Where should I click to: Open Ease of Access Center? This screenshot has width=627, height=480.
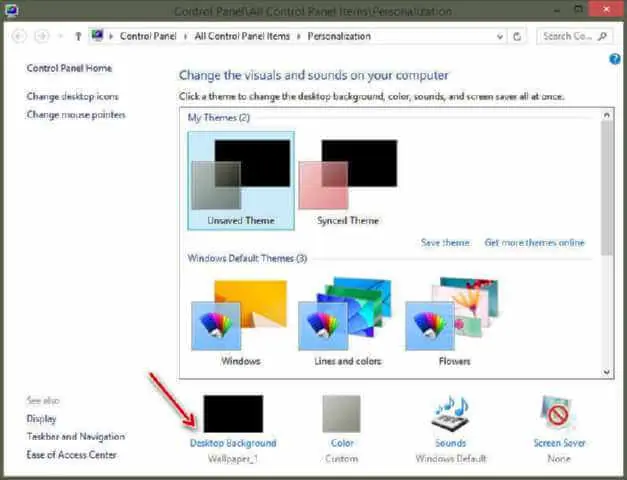click(72, 455)
